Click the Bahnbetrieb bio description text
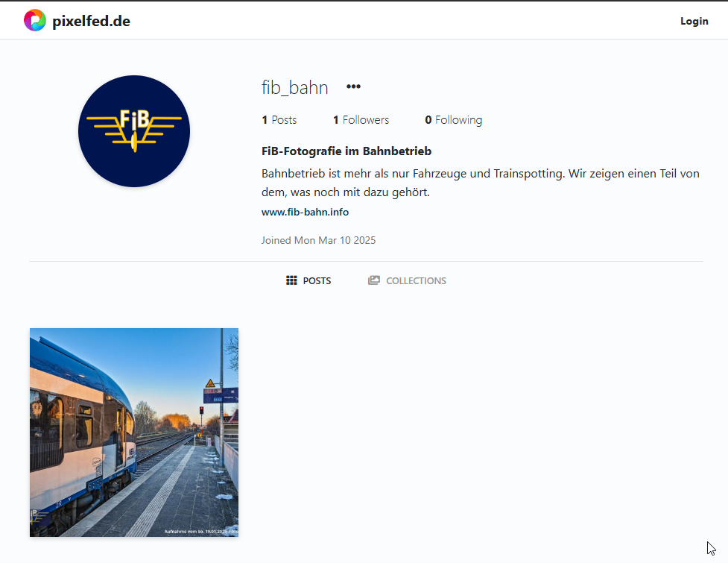The height and width of the screenshot is (563, 728). click(x=481, y=183)
